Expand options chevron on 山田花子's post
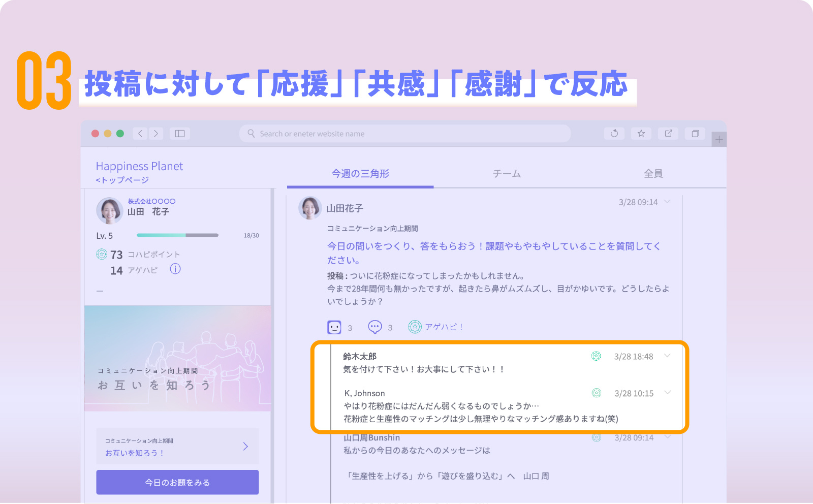The height and width of the screenshot is (504, 813). pyautogui.click(x=668, y=202)
